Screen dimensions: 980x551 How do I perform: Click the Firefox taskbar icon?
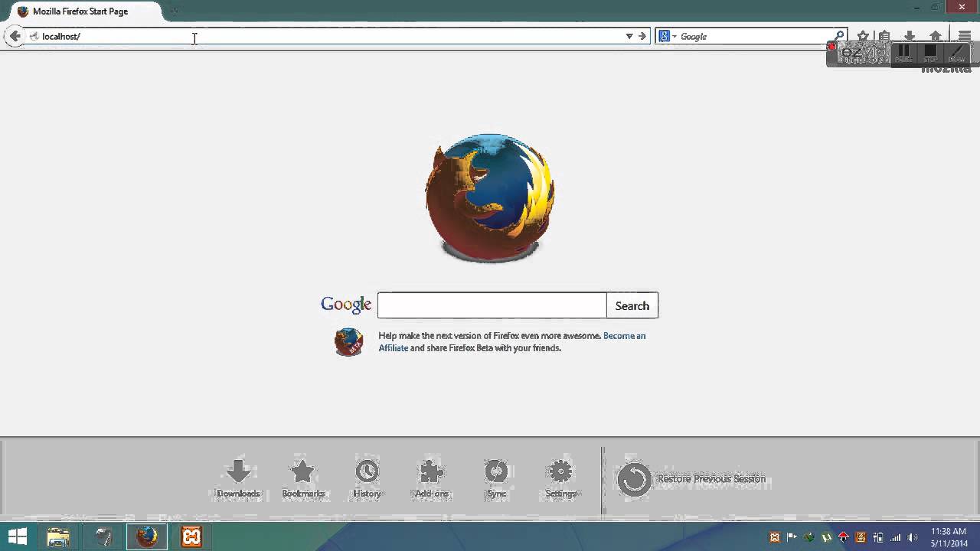[147, 537]
